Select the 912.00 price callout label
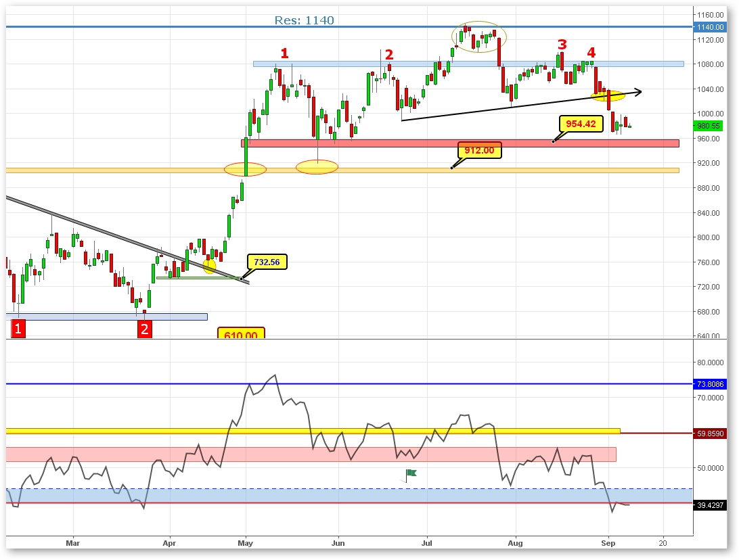The image size is (739, 560). (479, 150)
